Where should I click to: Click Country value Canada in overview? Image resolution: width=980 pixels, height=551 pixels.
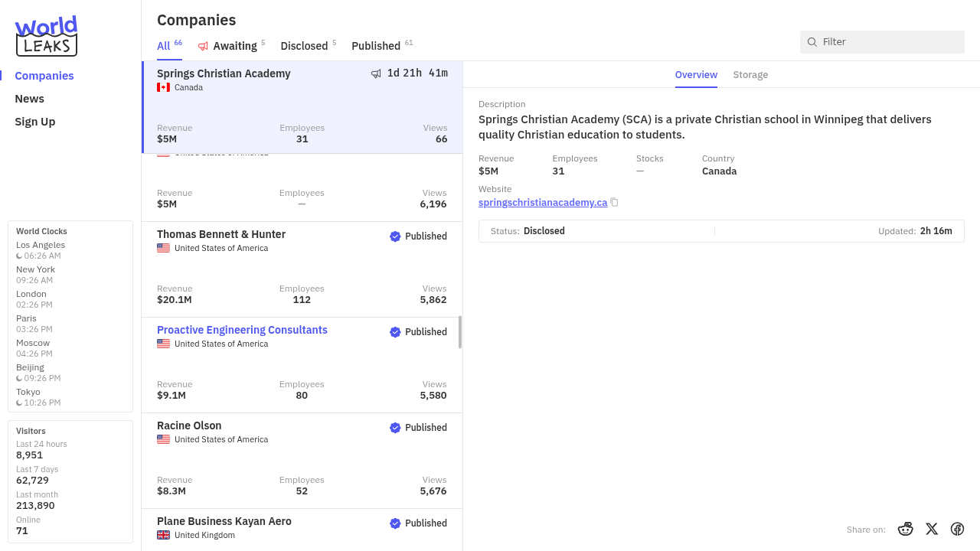click(720, 171)
